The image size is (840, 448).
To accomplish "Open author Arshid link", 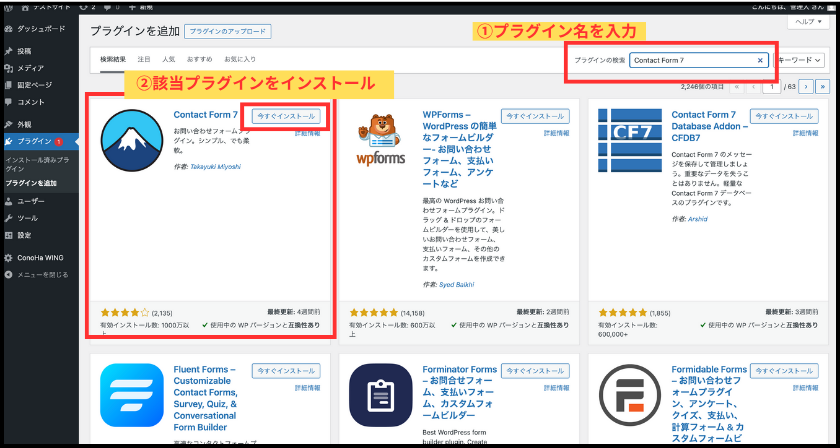I will pos(698,219).
